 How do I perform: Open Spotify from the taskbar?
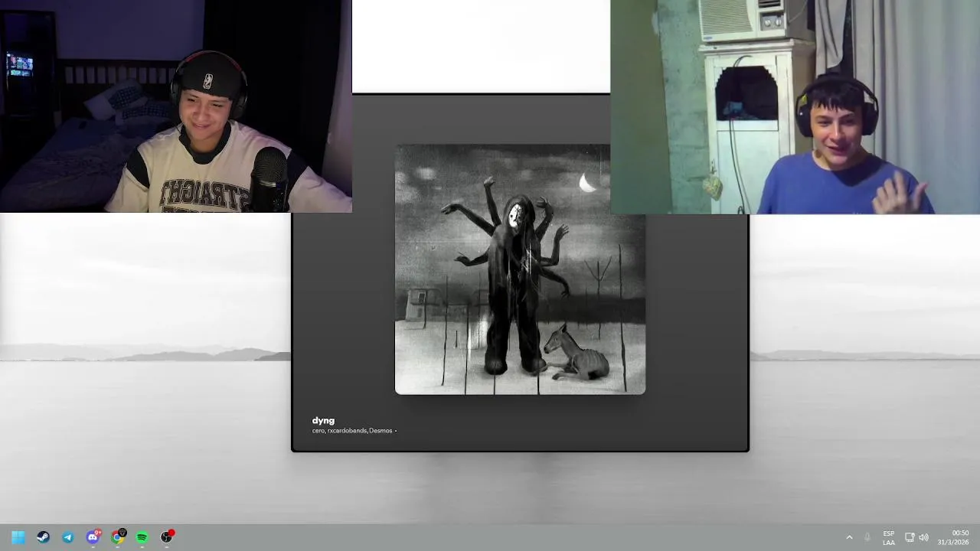point(142,537)
